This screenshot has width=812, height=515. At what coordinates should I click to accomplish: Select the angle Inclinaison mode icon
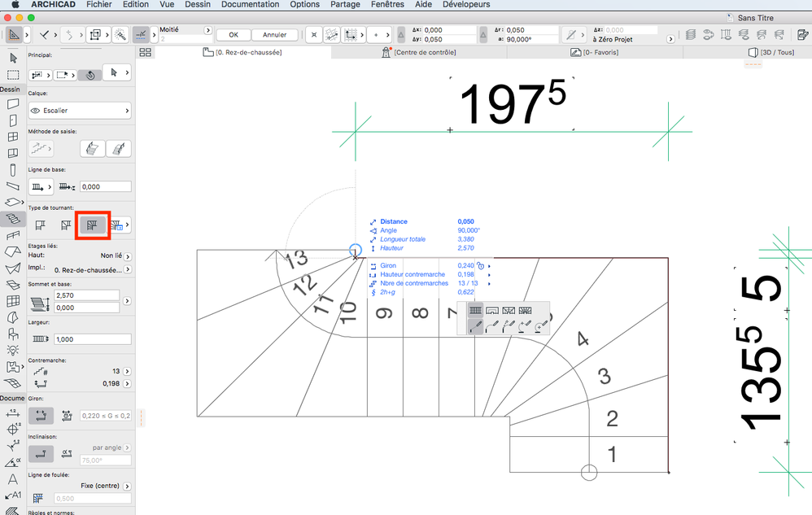(67, 453)
